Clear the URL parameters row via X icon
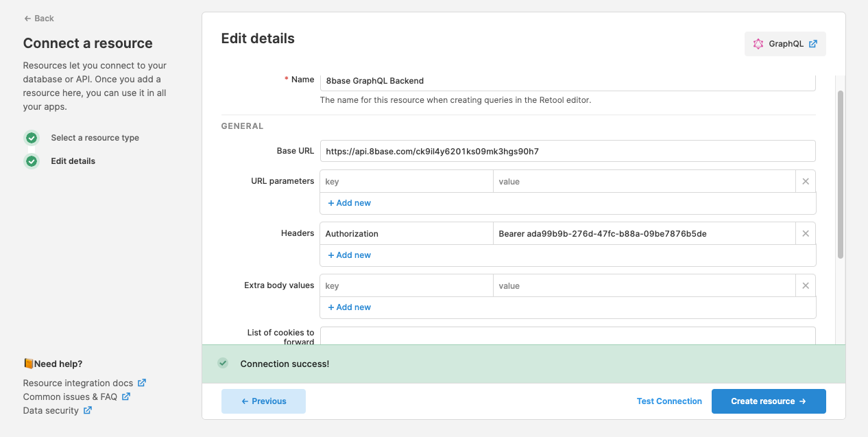868x437 pixels. point(806,181)
